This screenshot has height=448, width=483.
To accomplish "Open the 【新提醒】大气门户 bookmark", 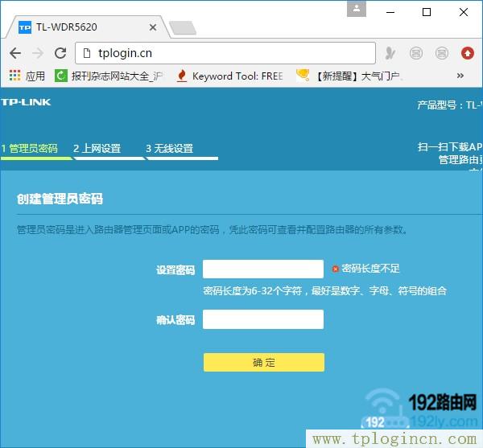I will [349, 76].
